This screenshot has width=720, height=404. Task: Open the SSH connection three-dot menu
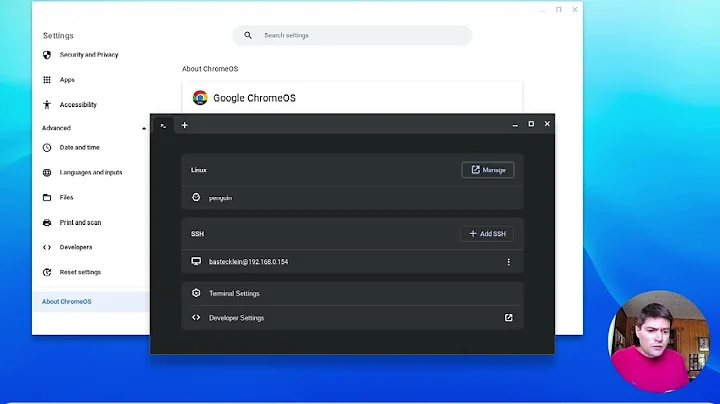tap(508, 262)
